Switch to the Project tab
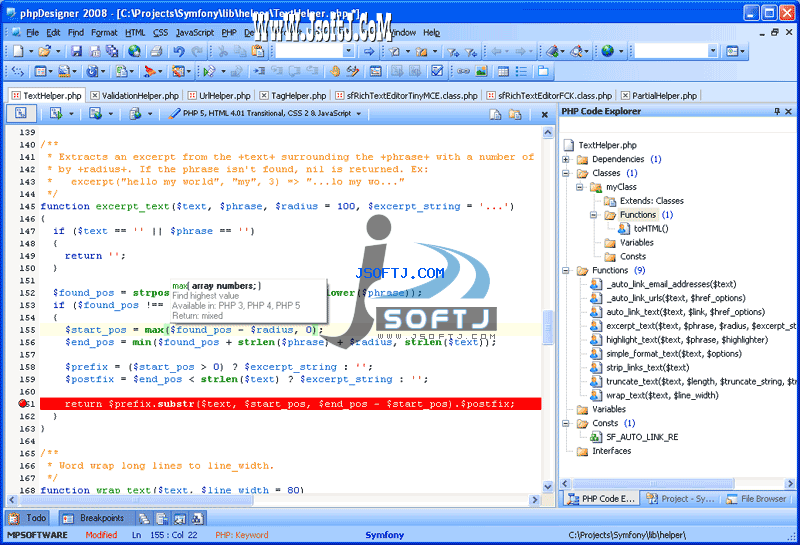 coord(680,499)
